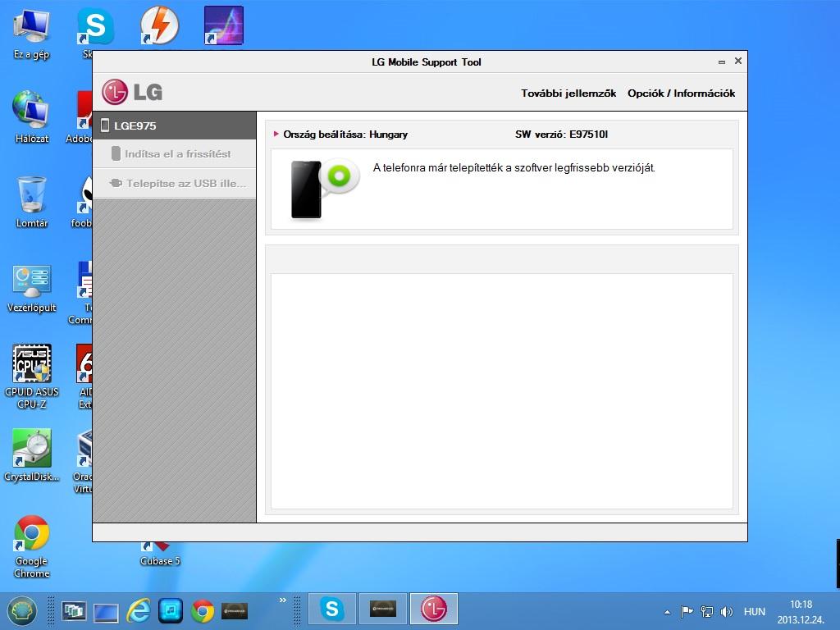Open Lomtár recycle bin icon
840x630 pixels.
(x=32, y=202)
